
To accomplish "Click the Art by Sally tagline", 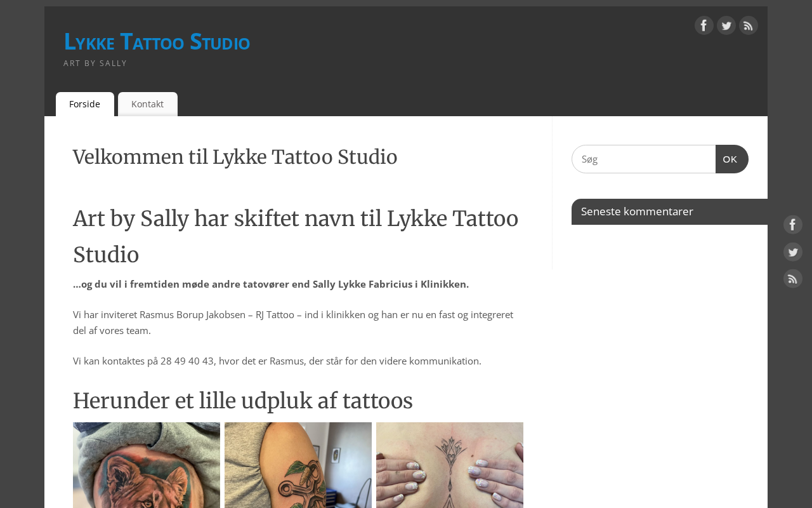I will point(95,63).
